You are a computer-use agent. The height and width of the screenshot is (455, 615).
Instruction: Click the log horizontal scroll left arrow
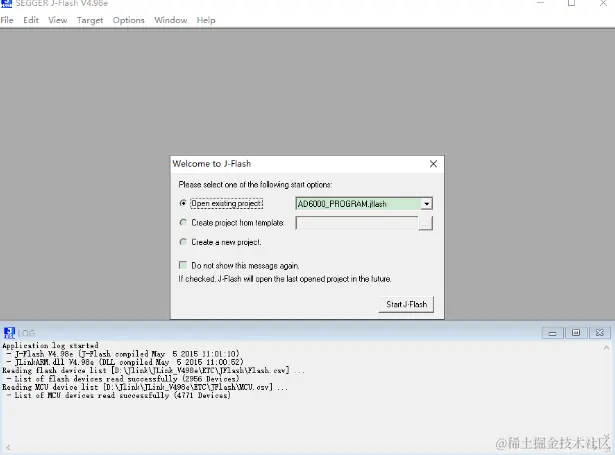point(7,447)
